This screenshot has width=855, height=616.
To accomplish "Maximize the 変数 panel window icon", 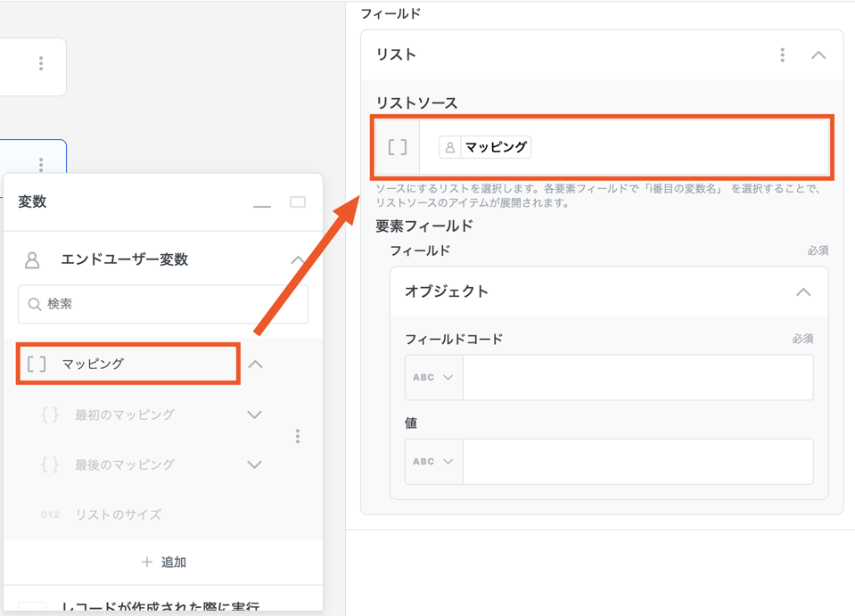I will 298,202.
